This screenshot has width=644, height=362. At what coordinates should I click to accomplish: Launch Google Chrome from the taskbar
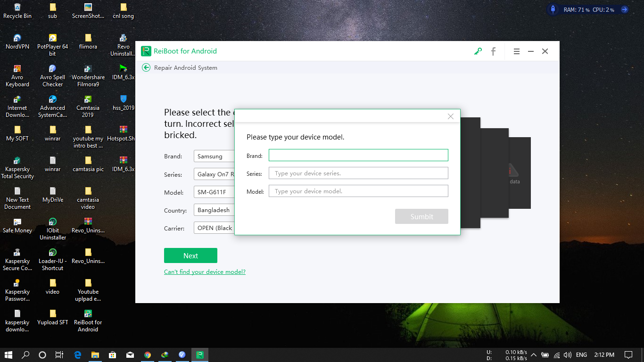[148, 354]
